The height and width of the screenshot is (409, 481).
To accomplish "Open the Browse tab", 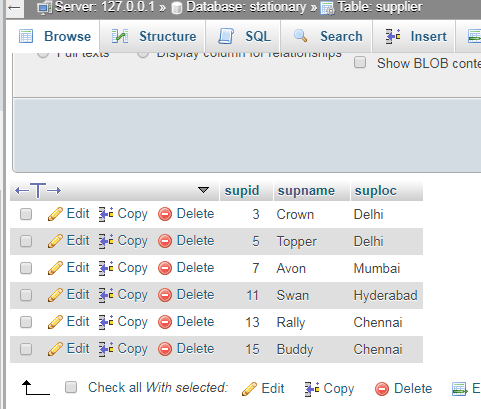I will coord(55,36).
